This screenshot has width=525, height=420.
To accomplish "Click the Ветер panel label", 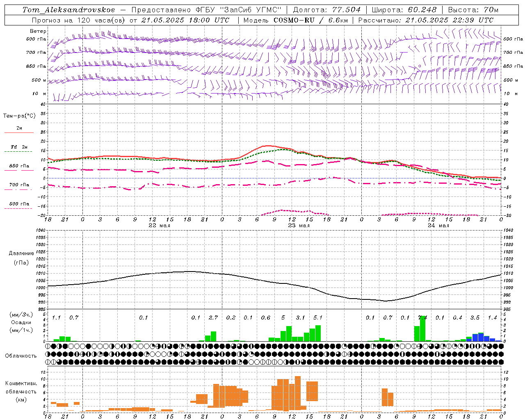I will click(38, 31).
